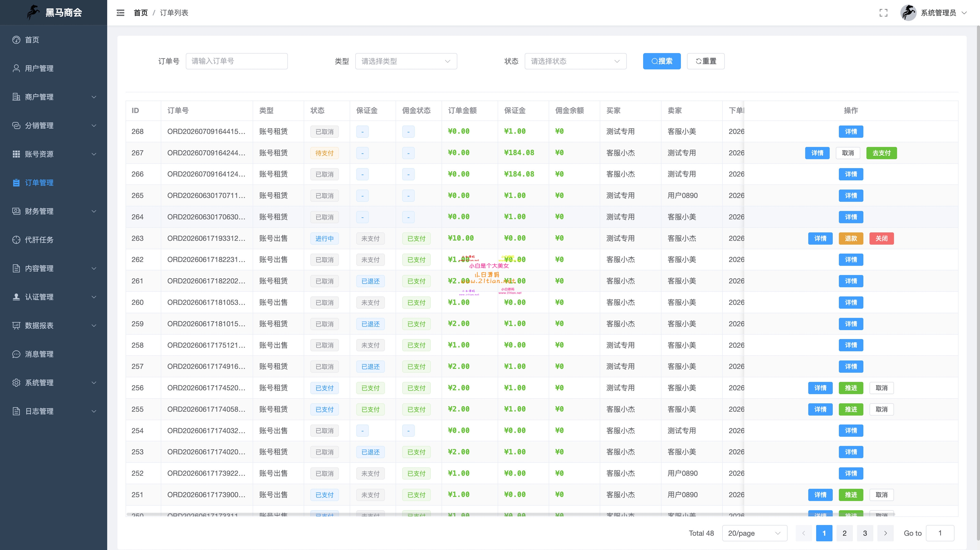The width and height of the screenshot is (980, 550).
Task: Click the 黑马商会 horse logo
Action: point(33,12)
